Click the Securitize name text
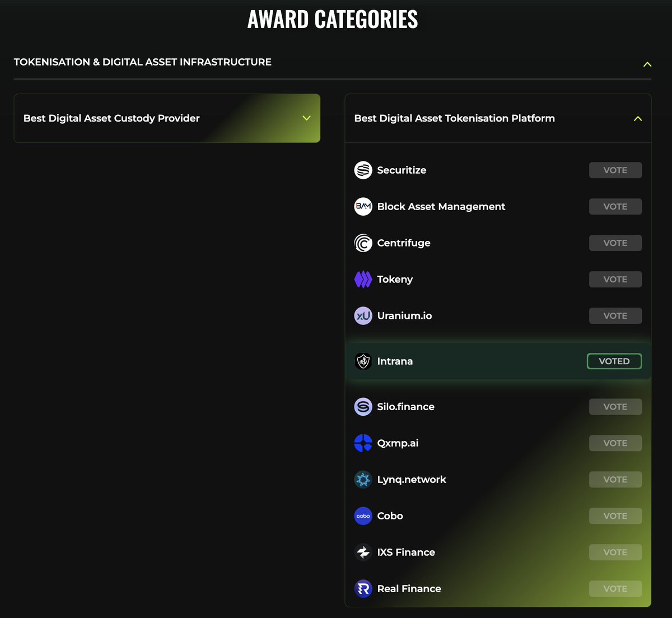This screenshot has width=672, height=618. (402, 170)
